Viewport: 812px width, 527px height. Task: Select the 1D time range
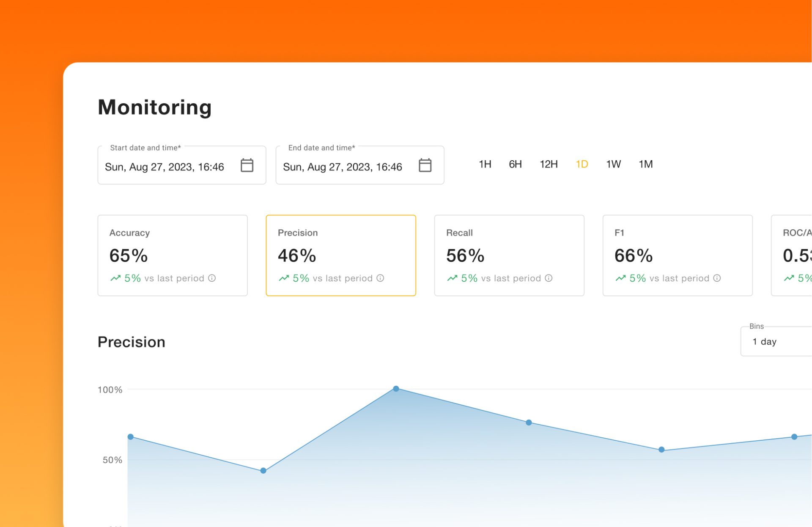[582, 164]
